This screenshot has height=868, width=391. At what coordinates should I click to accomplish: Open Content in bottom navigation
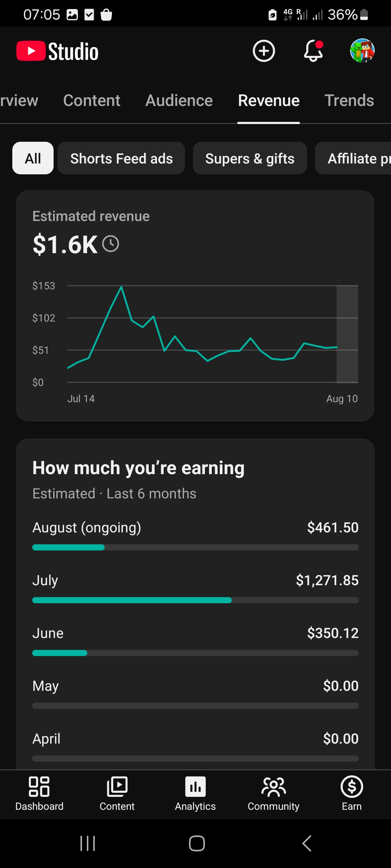point(117,794)
